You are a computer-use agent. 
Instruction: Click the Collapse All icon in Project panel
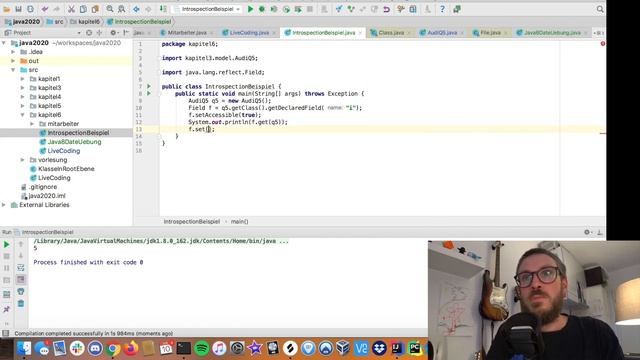pyautogui.click(x=99, y=33)
